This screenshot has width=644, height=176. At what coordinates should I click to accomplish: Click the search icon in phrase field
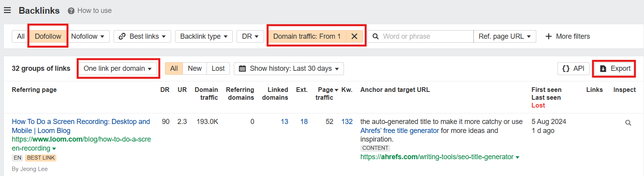375,36
